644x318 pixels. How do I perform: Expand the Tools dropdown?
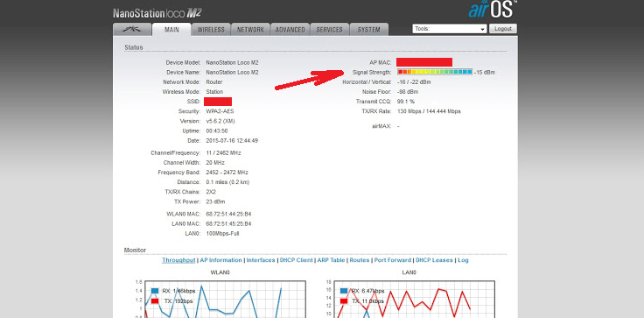450,29
